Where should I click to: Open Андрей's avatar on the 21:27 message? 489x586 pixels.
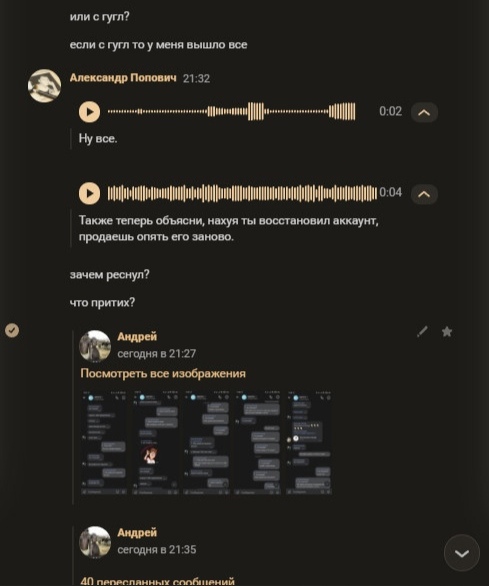click(x=95, y=346)
